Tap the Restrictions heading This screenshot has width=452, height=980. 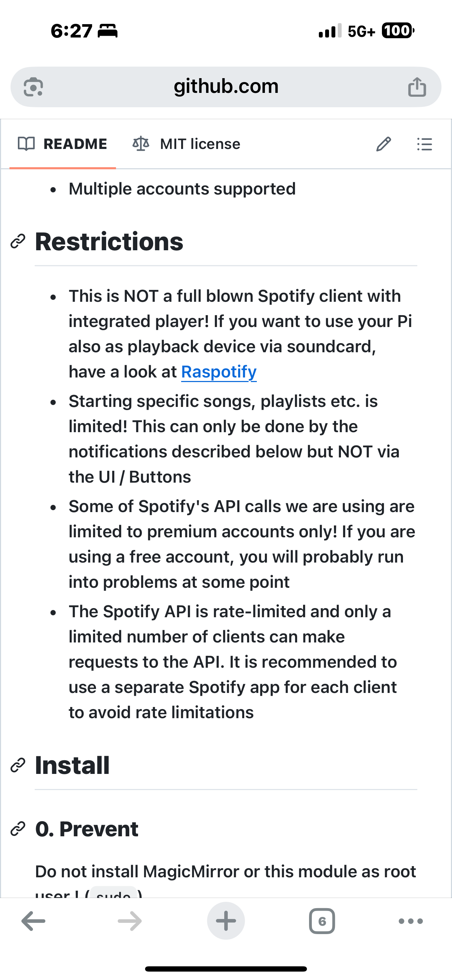(x=109, y=241)
